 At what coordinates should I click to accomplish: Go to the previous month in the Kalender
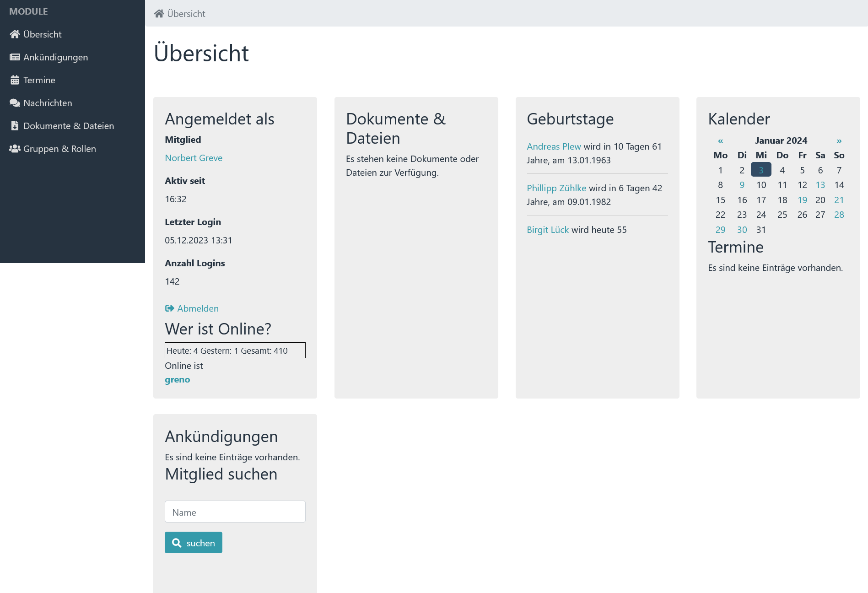coord(720,140)
